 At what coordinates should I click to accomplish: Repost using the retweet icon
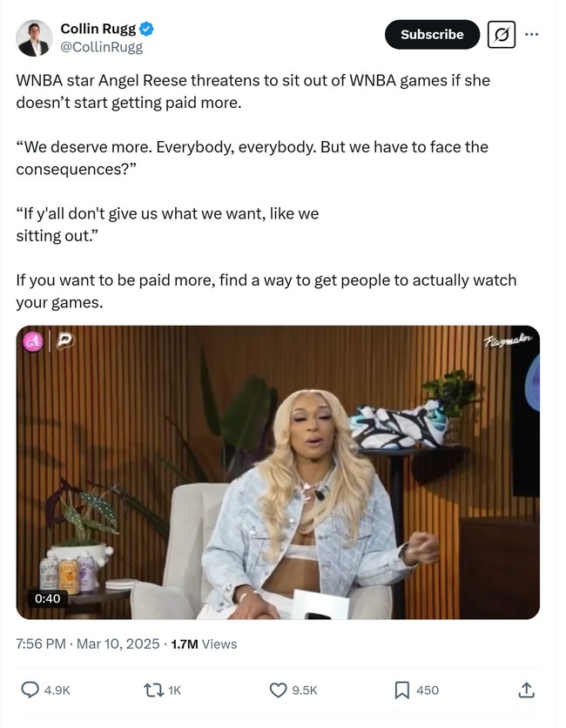153,690
